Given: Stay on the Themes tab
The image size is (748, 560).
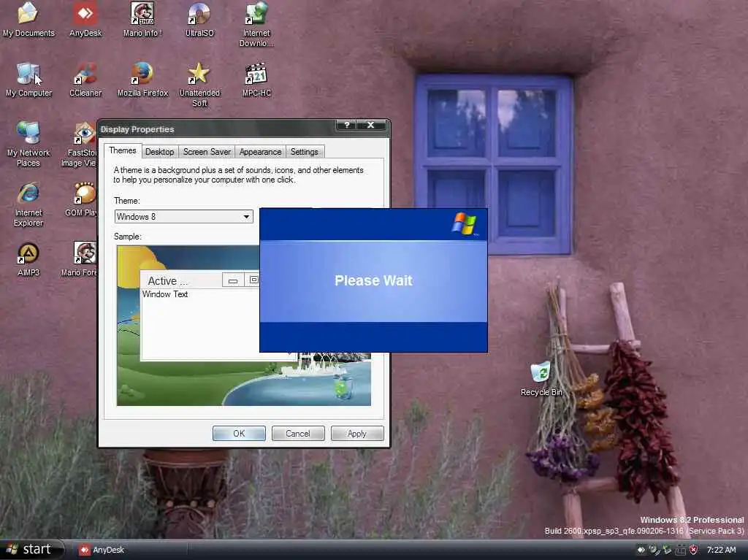Looking at the screenshot, I should click(x=123, y=150).
